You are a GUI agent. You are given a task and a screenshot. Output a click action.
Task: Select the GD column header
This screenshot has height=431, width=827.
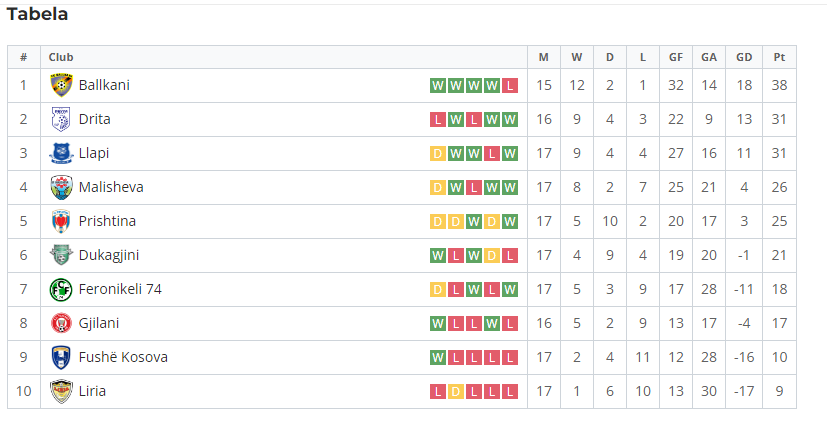(744, 57)
